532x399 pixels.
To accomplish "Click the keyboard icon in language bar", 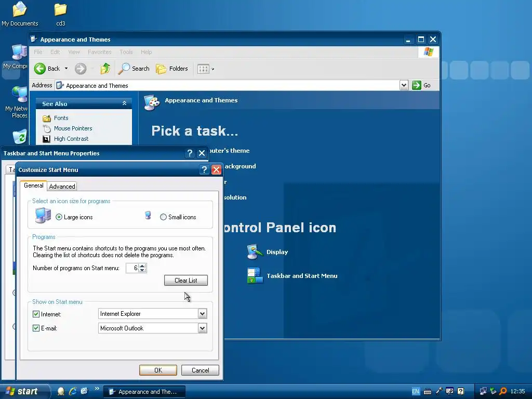I will tap(428, 392).
